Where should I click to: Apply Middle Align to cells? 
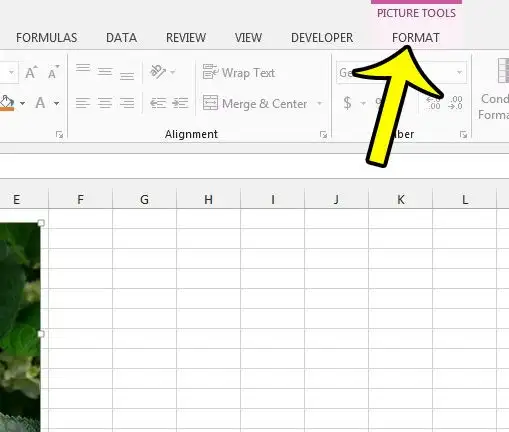[105, 72]
